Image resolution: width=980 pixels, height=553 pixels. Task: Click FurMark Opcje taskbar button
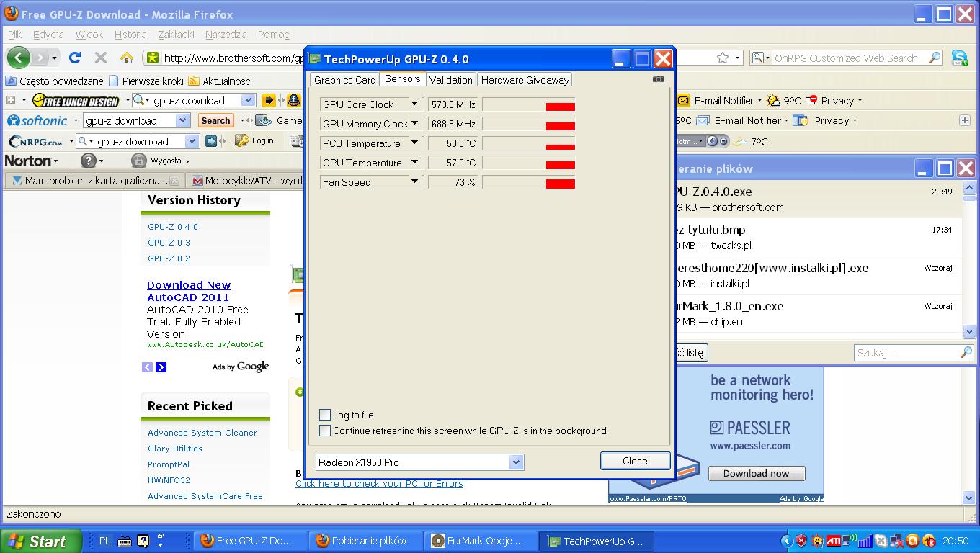tap(482, 541)
